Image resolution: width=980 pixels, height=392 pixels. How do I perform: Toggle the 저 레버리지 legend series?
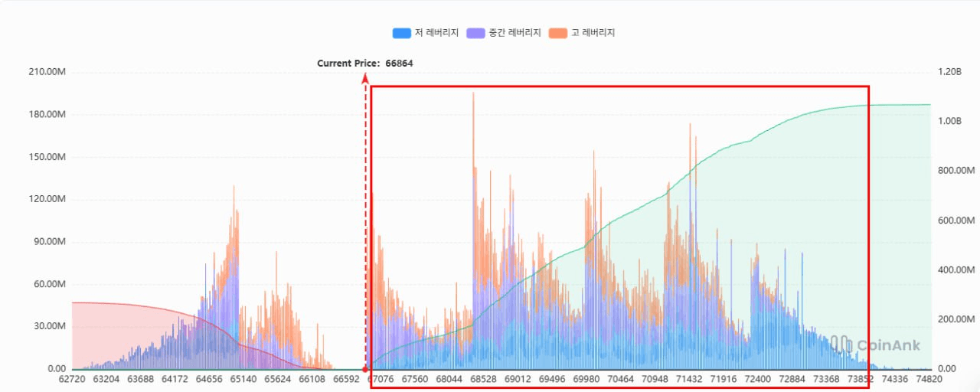436,33
